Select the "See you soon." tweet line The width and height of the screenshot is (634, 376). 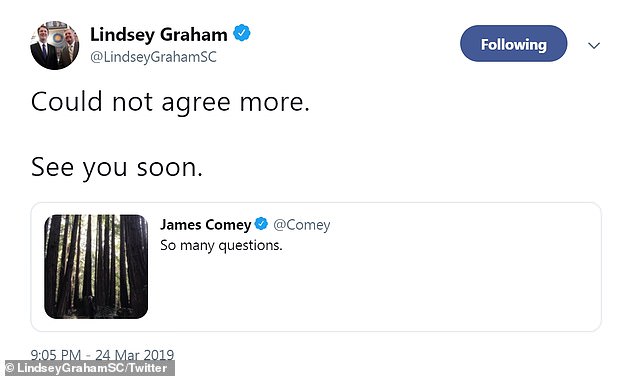116,168
